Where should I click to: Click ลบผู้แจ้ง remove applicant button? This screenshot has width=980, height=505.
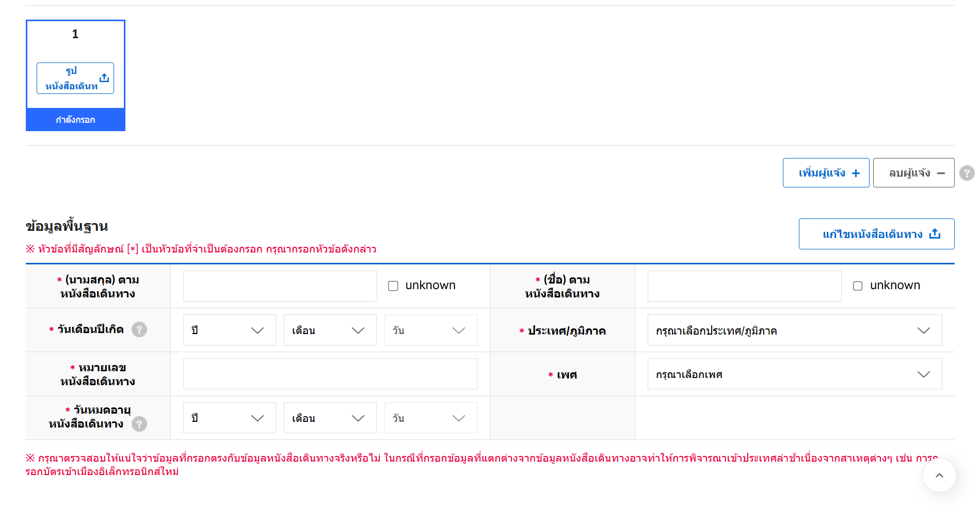[x=913, y=173]
